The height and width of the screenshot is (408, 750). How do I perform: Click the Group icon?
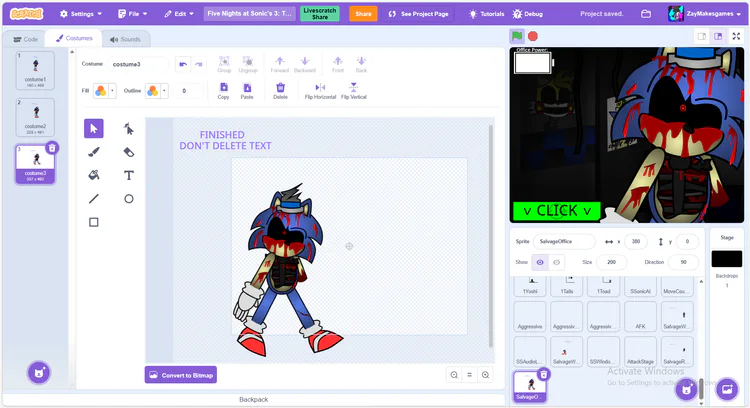pos(224,64)
